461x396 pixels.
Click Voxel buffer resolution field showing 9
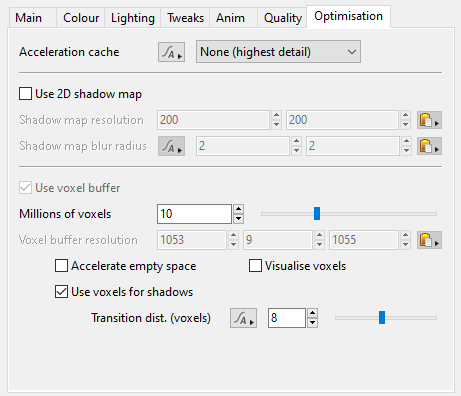tap(278, 240)
